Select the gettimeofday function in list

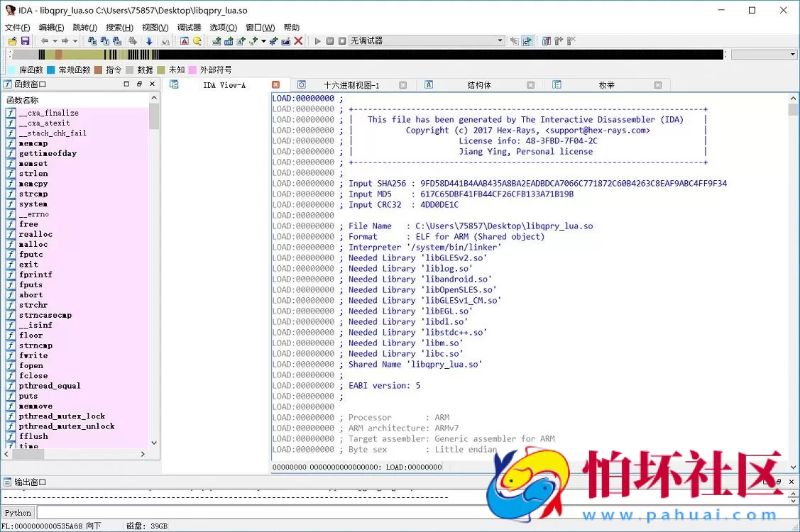pyautogui.click(x=48, y=153)
